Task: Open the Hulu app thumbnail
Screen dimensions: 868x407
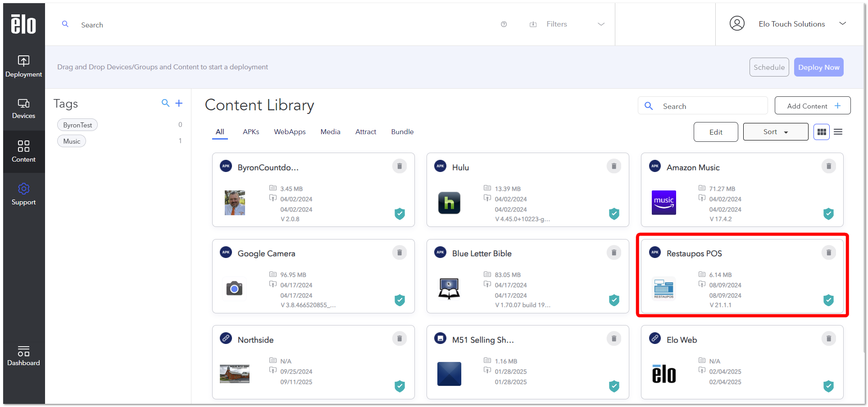Action: [449, 203]
